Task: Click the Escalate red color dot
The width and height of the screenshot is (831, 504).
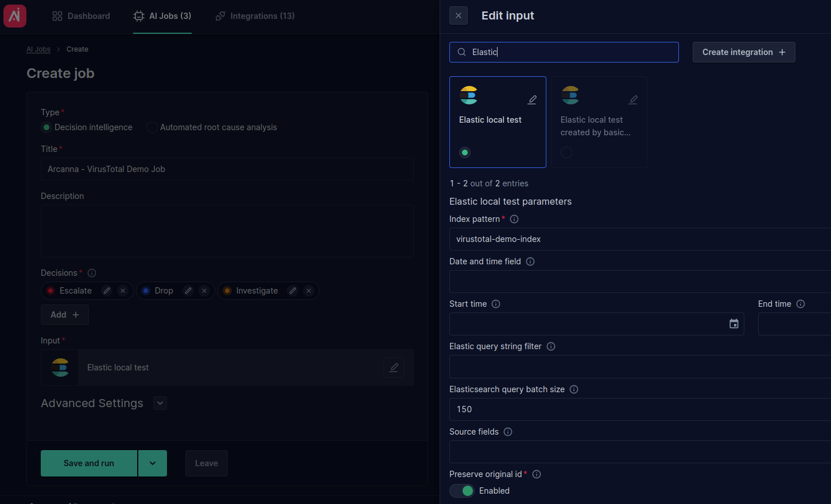Action: pyautogui.click(x=51, y=291)
